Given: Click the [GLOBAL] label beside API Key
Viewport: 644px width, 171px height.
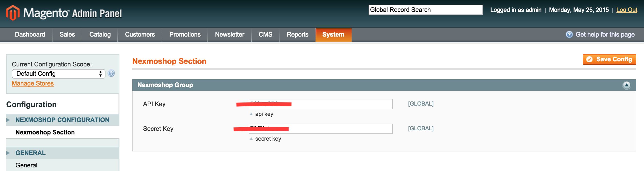Looking at the screenshot, I should click(x=421, y=104).
